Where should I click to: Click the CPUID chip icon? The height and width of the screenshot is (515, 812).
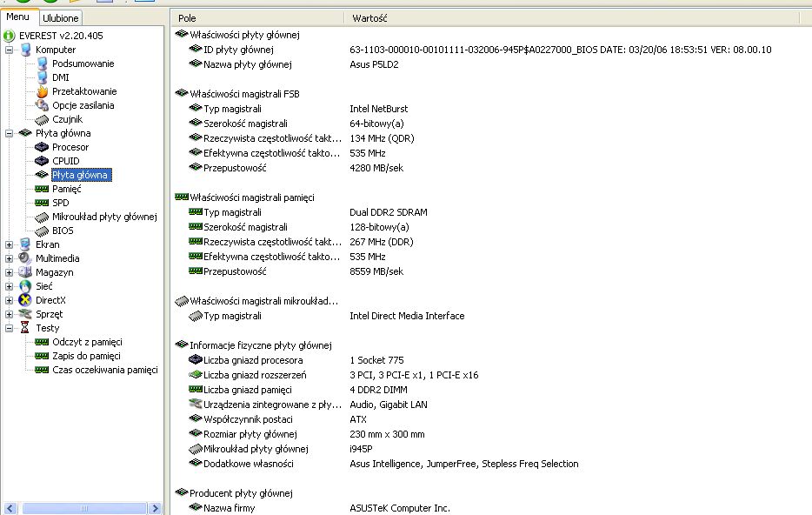42,161
